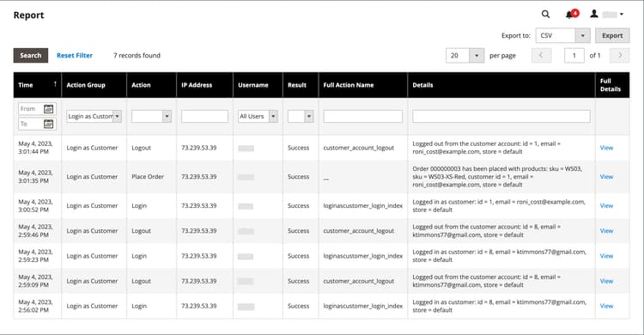Viewport: 644px width, 335px height.
Task: Open the From date calendar picker
Action: click(48, 109)
